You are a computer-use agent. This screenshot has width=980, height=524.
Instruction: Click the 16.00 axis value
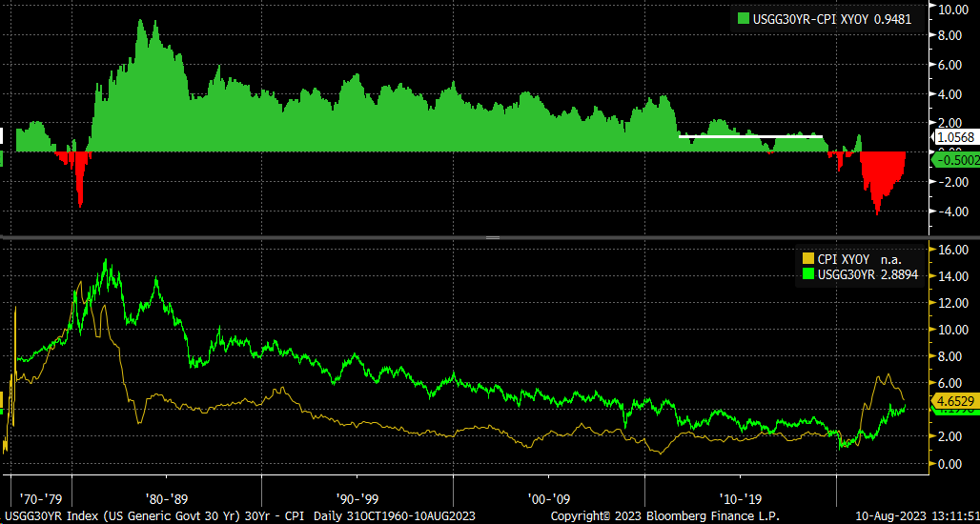pyautogui.click(x=954, y=250)
